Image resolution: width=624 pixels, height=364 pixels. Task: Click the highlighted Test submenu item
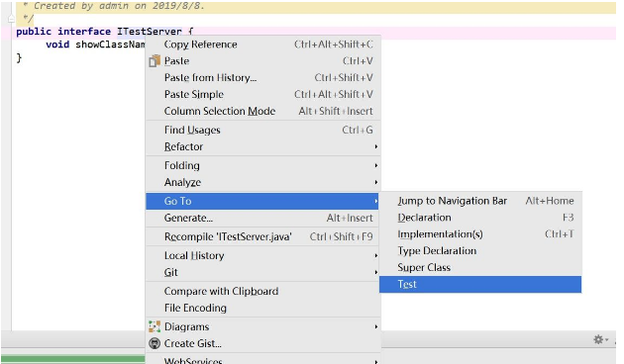point(480,285)
